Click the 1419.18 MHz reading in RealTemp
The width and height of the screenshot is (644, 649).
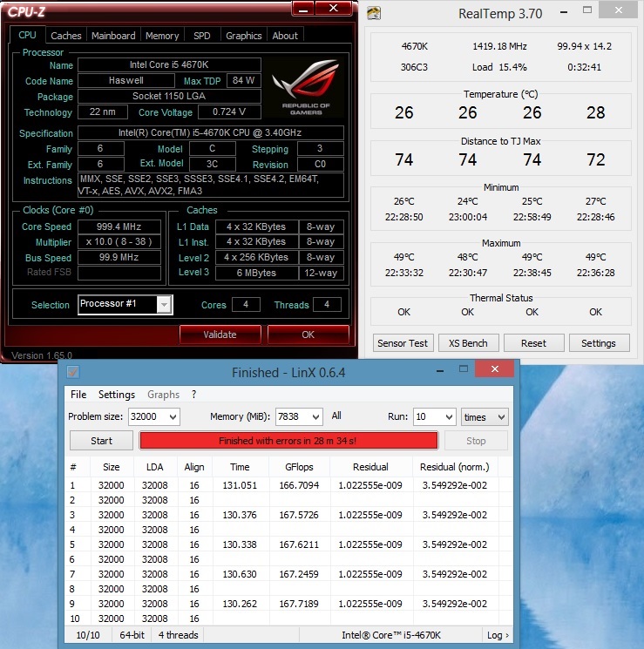click(500, 46)
